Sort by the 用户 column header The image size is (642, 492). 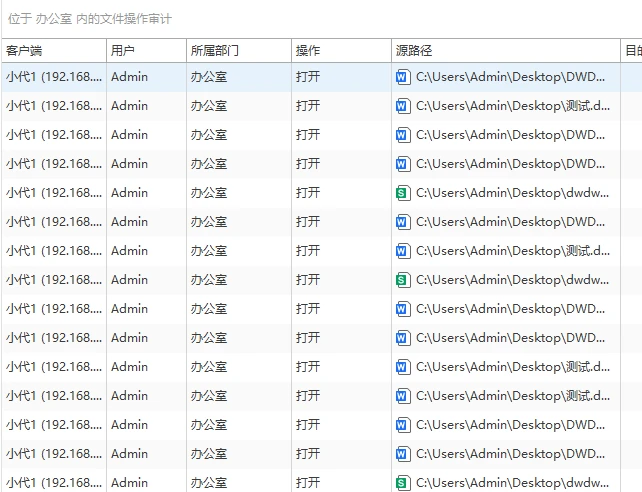147,51
